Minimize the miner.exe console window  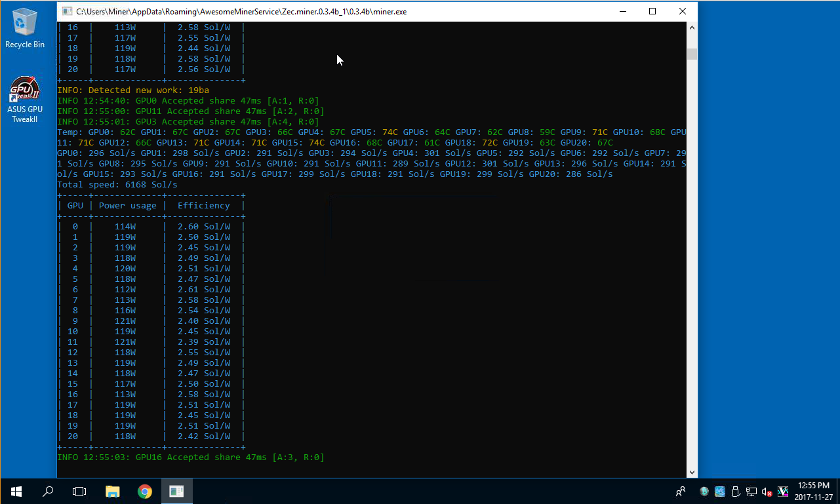622,11
